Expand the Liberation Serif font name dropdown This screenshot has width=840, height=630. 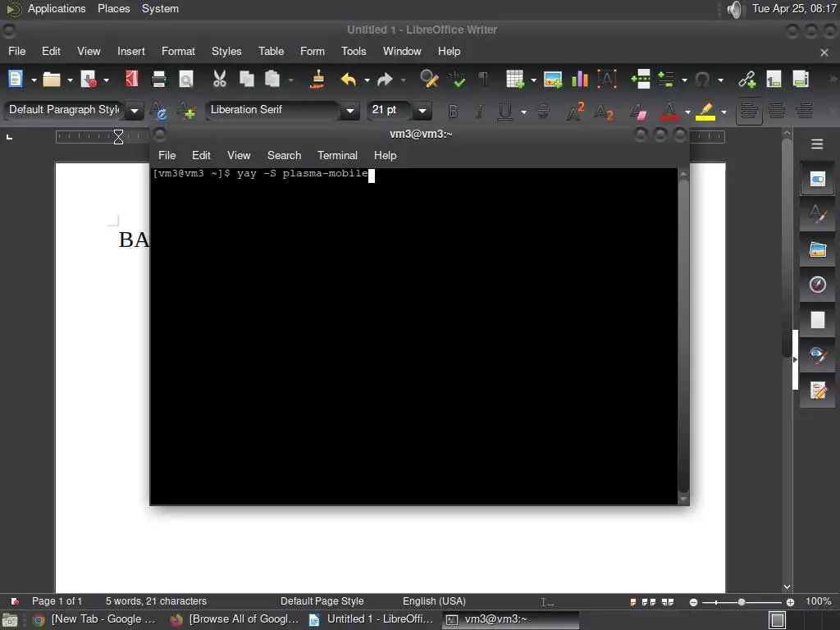pyautogui.click(x=349, y=111)
